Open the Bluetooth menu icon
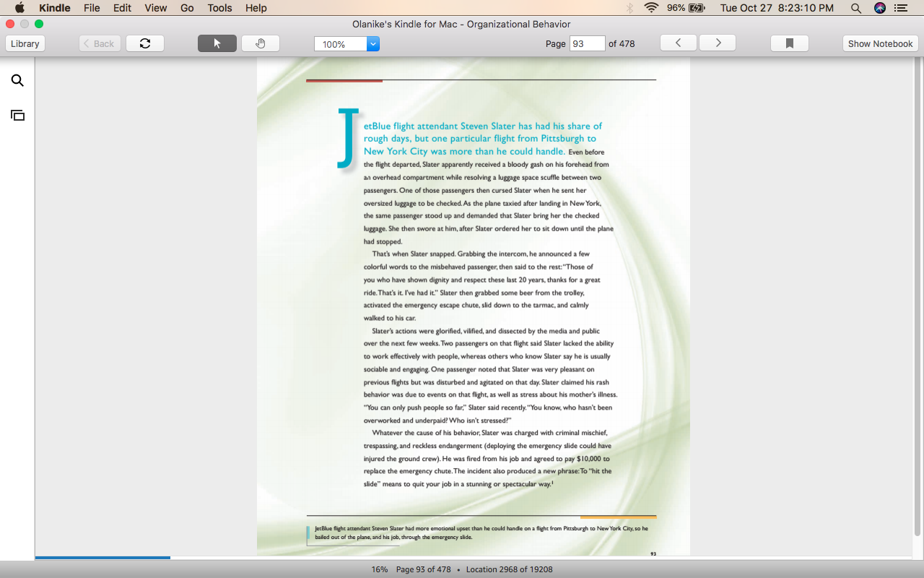This screenshot has height=578, width=924. (x=629, y=8)
